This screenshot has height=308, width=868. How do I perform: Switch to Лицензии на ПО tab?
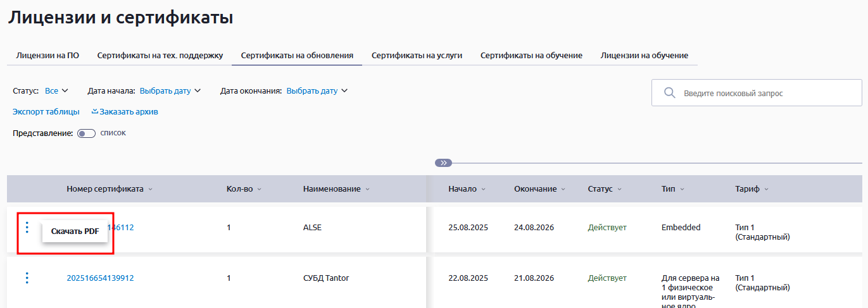tap(47, 56)
